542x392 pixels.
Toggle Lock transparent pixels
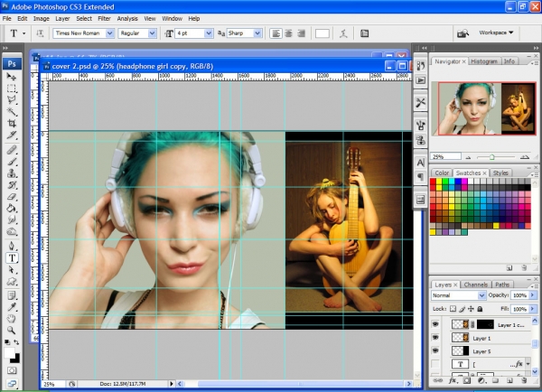click(x=453, y=309)
